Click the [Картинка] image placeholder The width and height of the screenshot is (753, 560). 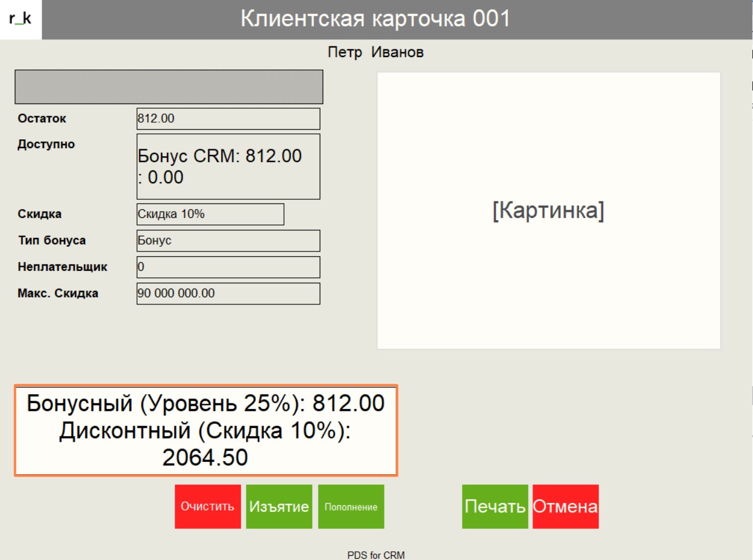coord(548,210)
